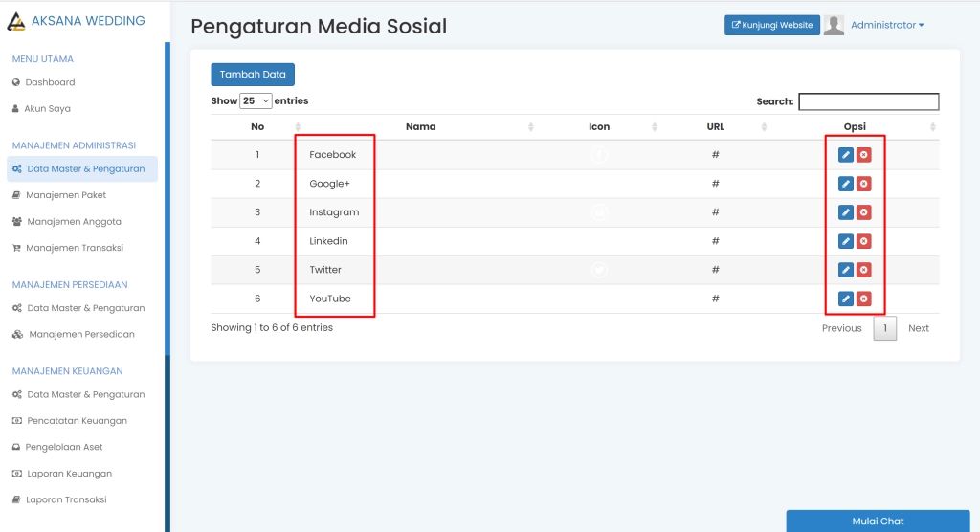Expand the Administrator user dropdown
Image resolution: width=980 pixels, height=532 pixels.
pos(887,26)
